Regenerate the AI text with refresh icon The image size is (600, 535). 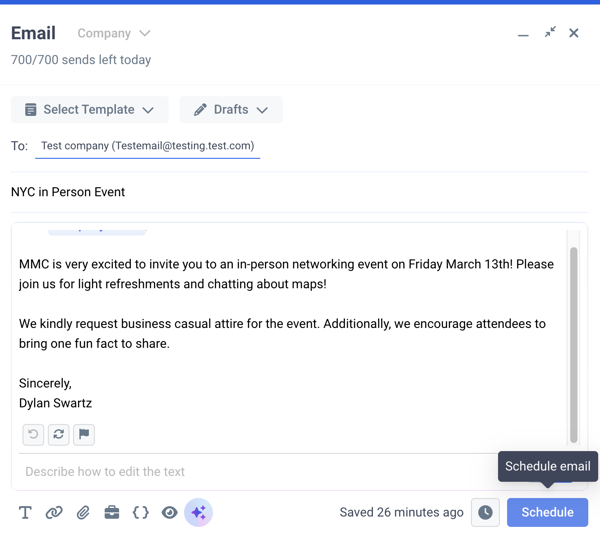pos(59,434)
